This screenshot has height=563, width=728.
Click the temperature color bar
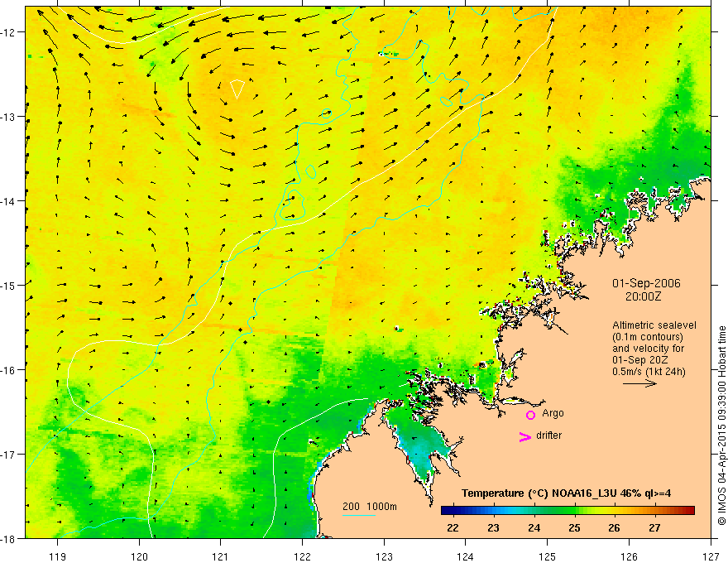(568, 510)
